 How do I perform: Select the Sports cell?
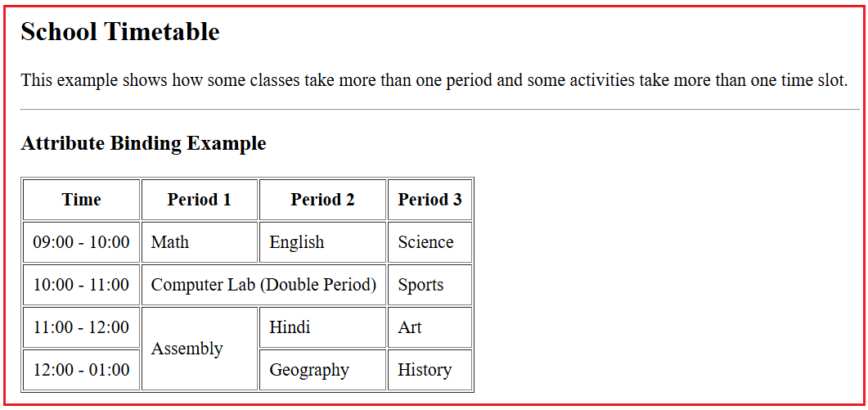click(430, 285)
